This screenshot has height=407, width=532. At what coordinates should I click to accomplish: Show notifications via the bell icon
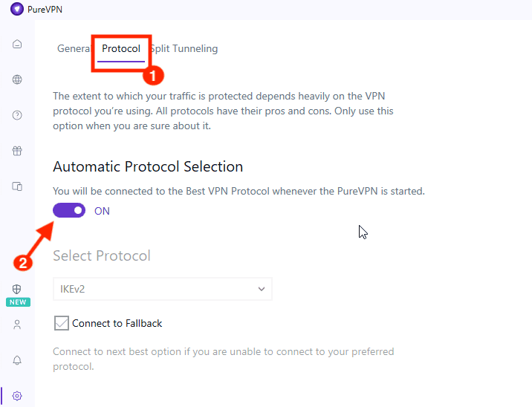pyautogui.click(x=17, y=360)
